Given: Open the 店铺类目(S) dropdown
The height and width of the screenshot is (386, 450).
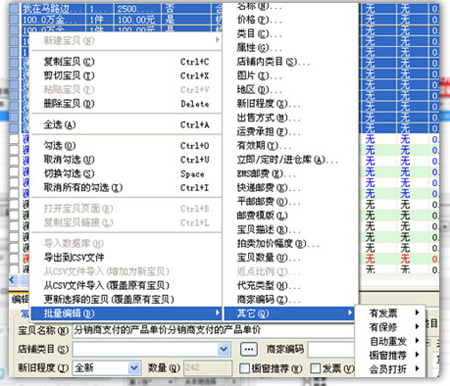Looking at the screenshot, I should pos(224,349).
